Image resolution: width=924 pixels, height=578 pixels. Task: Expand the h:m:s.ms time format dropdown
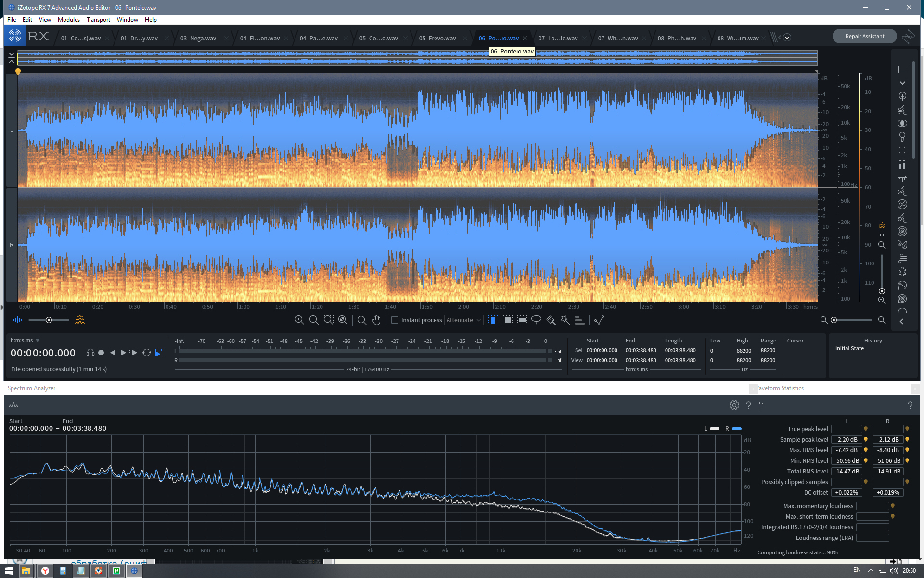[x=38, y=340]
